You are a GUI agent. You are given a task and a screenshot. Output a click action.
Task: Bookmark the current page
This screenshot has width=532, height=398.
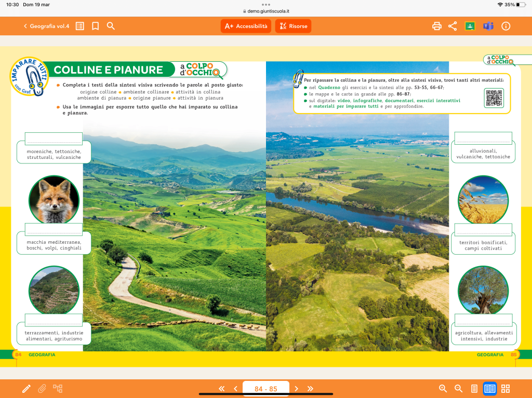coord(95,26)
